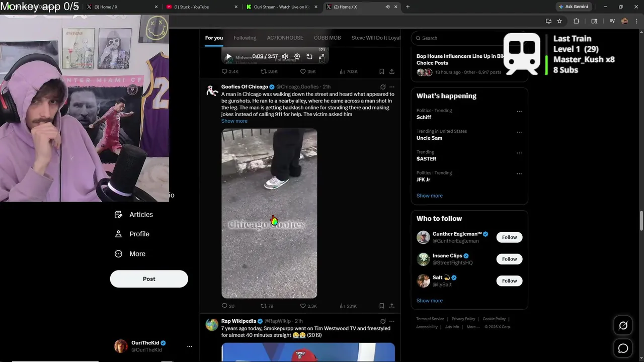Click the Post button in sidebar
The height and width of the screenshot is (362, 644).
click(x=149, y=279)
